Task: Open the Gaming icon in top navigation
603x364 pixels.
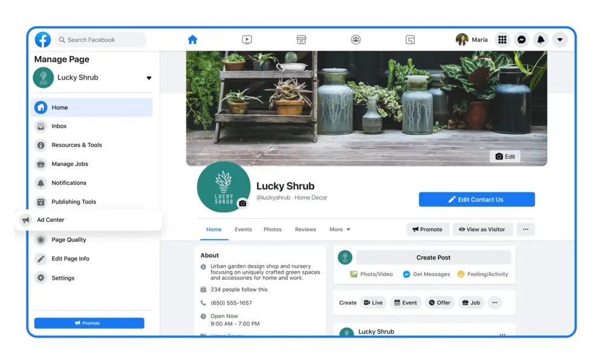Action: (x=409, y=39)
